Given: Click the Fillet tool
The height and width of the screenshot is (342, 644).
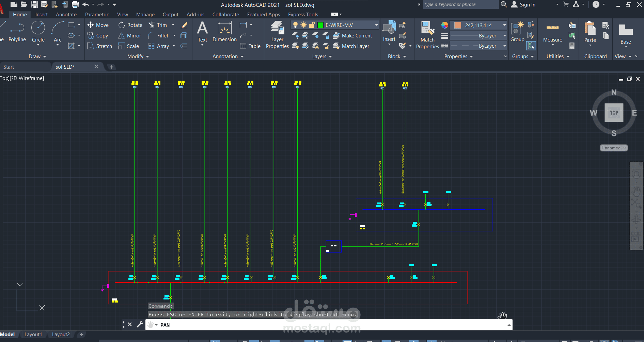Looking at the screenshot, I should click(x=158, y=35).
